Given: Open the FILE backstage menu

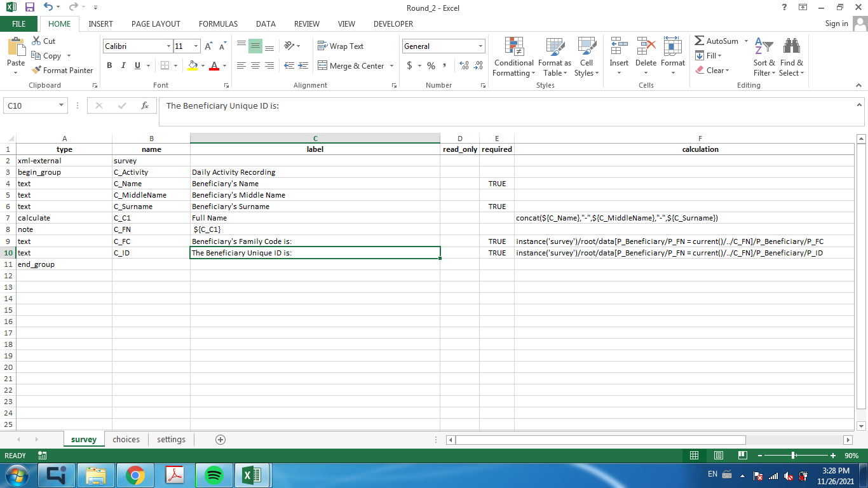Looking at the screenshot, I should coord(19,24).
